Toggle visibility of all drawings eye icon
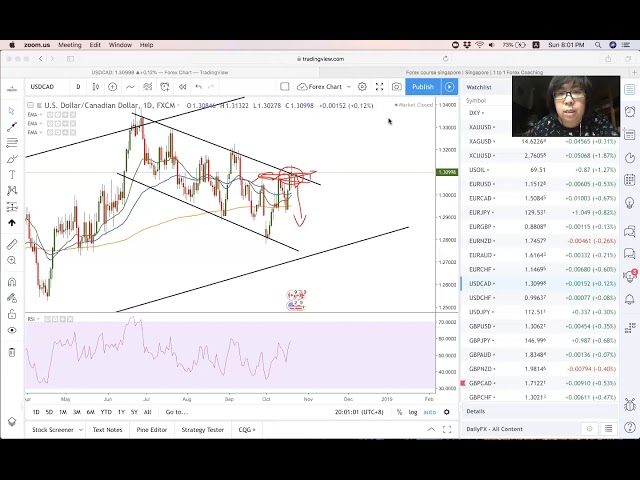The height and width of the screenshot is (480, 640). pos(12,330)
